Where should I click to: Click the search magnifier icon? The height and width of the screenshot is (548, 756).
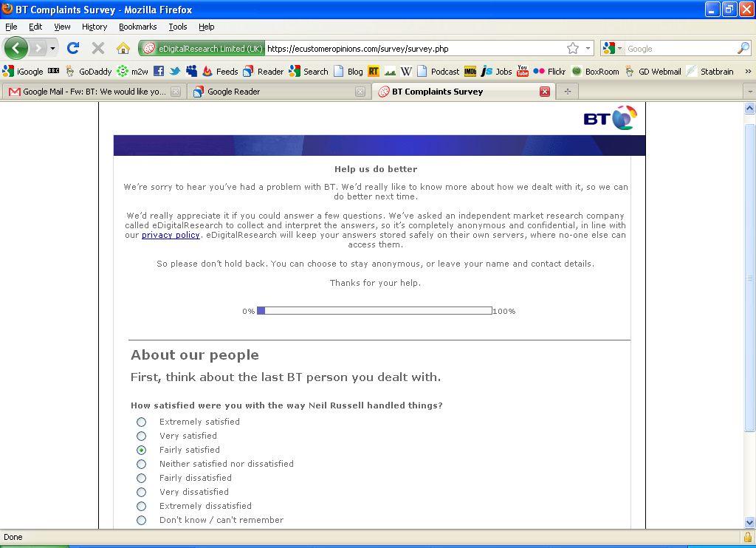743,49
